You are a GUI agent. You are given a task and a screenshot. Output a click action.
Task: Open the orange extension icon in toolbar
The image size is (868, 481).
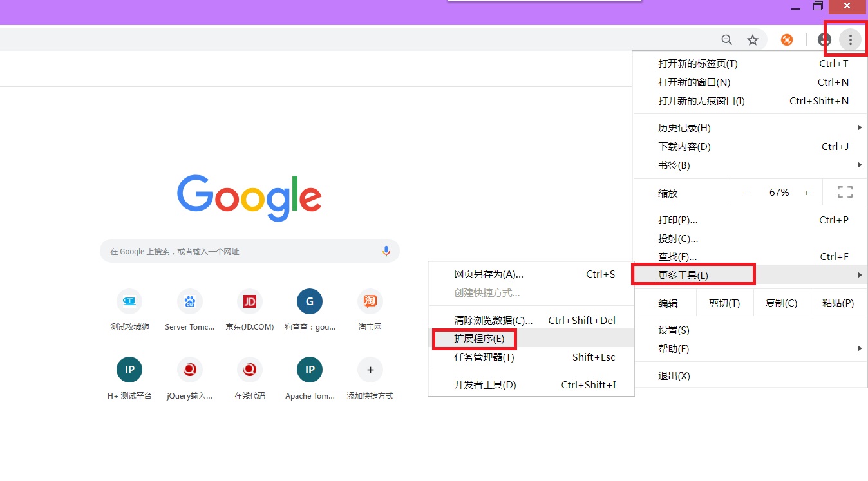tap(787, 40)
